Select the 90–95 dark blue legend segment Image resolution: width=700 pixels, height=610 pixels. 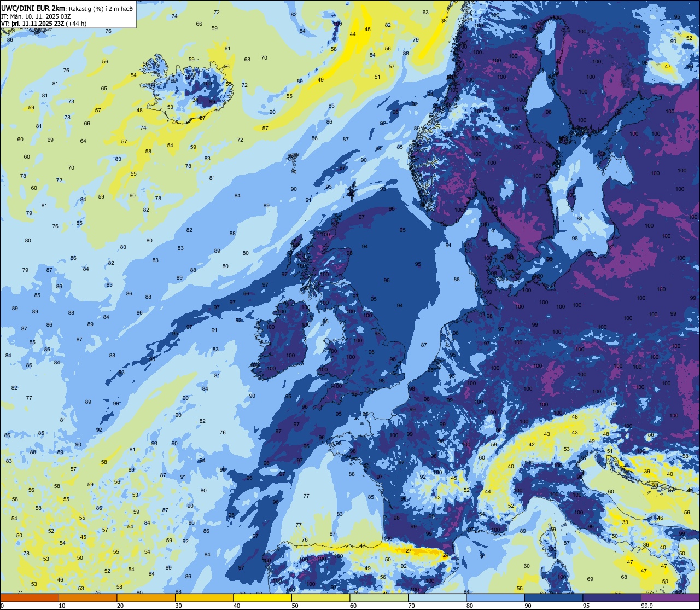pos(553,597)
